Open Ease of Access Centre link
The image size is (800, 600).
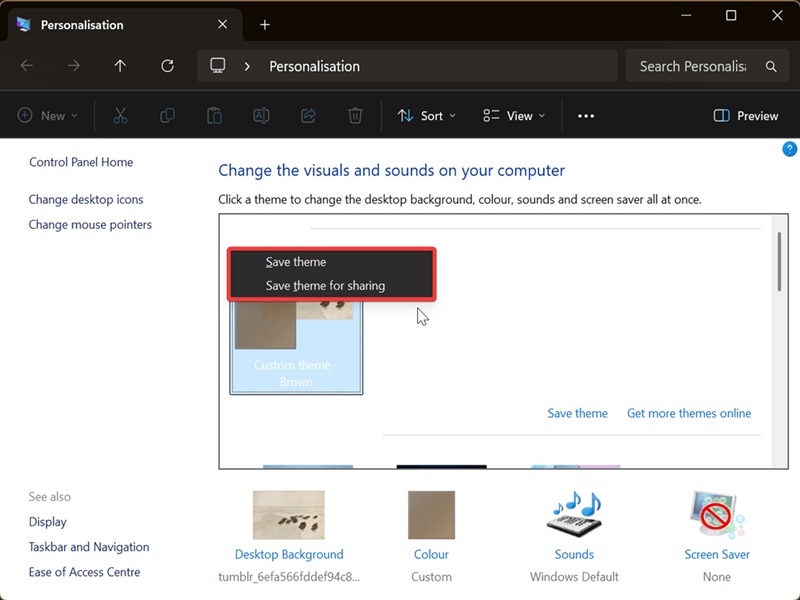[84, 572]
